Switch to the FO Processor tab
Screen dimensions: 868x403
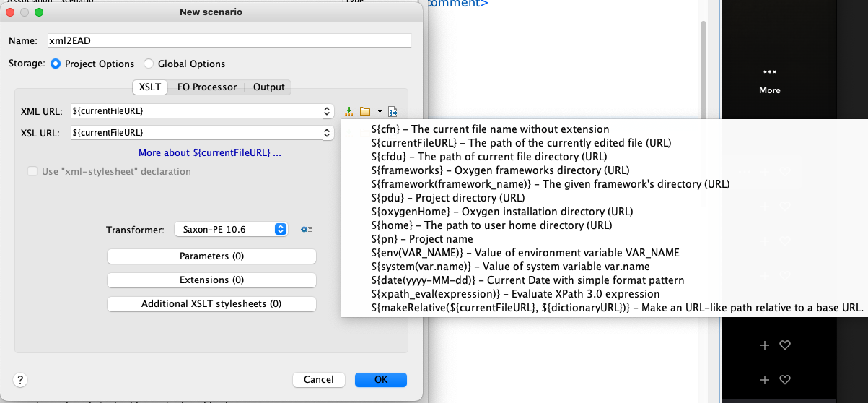(x=206, y=87)
